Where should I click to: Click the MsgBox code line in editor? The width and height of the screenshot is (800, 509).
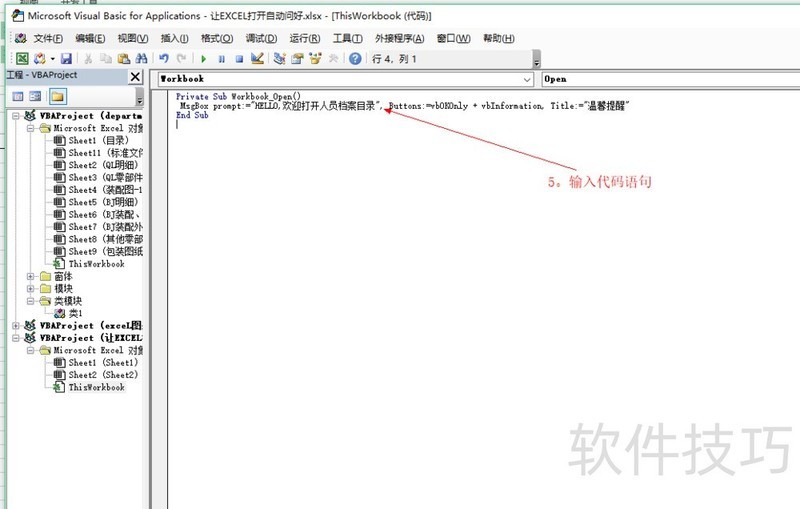point(404,106)
